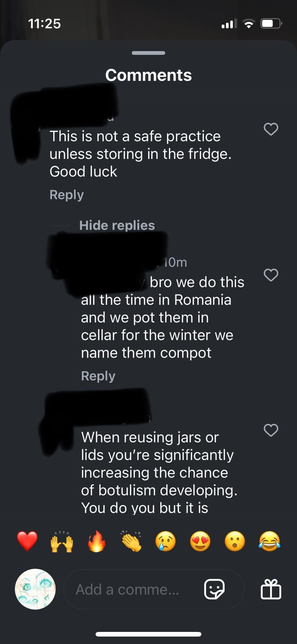
Task: Reply to the Romania compot comment
Action: (98, 376)
